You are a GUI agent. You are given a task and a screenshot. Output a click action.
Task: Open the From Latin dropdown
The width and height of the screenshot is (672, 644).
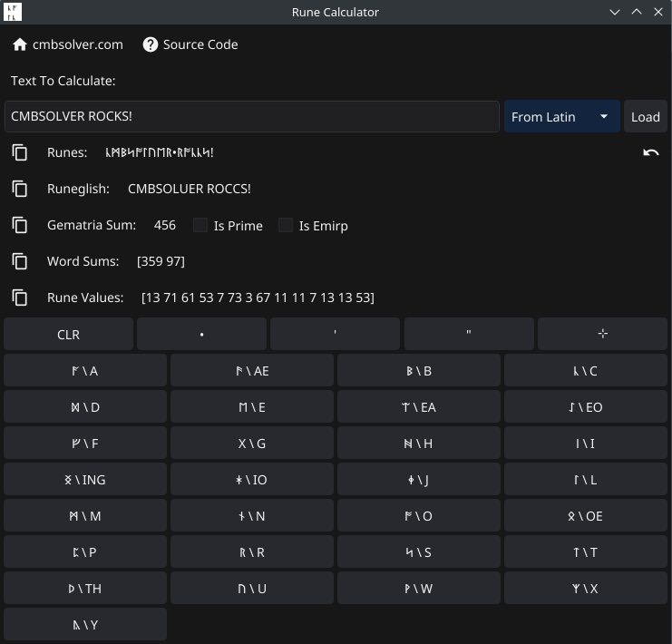[561, 116]
